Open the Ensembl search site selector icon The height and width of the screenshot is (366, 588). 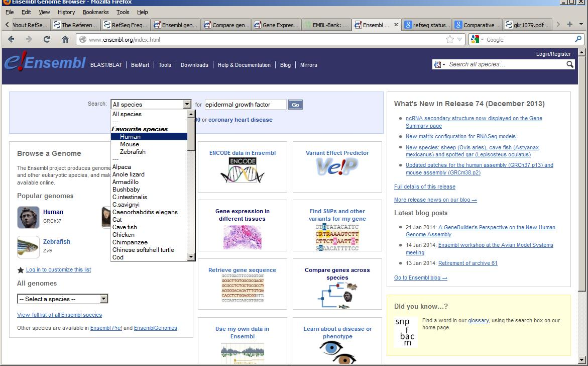click(x=439, y=64)
